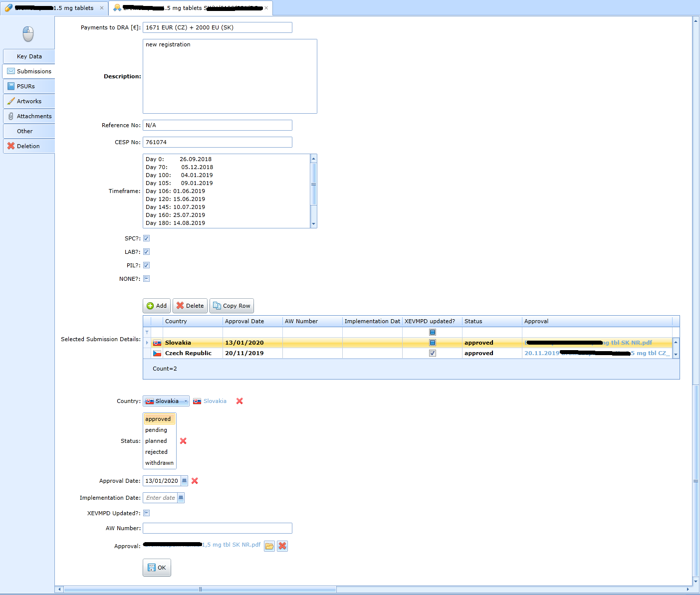
Task: Toggle the NONE? checkbox
Action: (147, 279)
